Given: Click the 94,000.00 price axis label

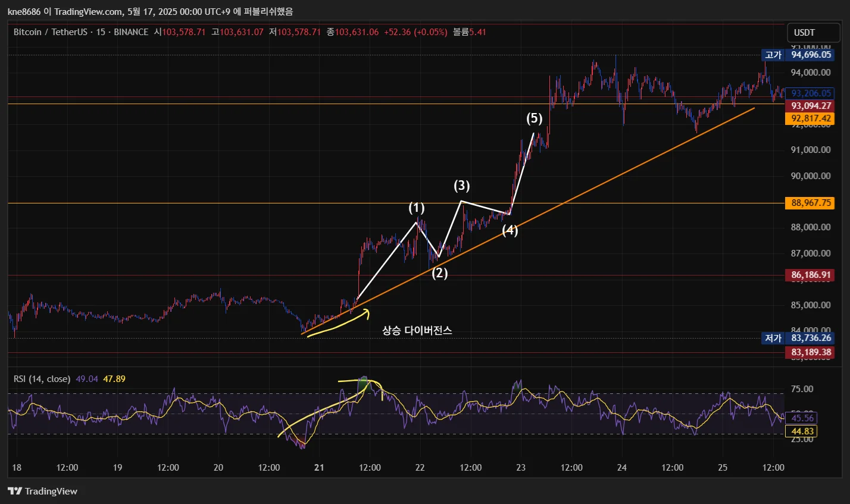Looking at the screenshot, I should click(810, 73).
